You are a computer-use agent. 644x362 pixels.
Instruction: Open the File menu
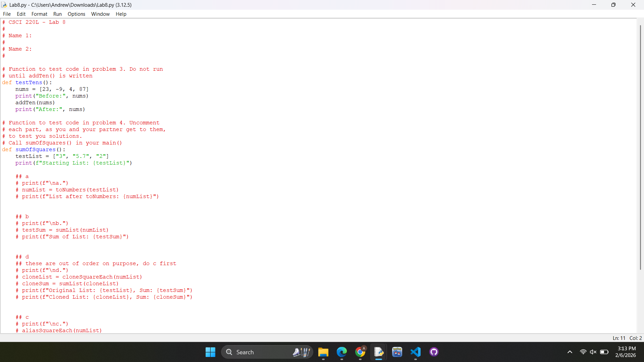7,14
